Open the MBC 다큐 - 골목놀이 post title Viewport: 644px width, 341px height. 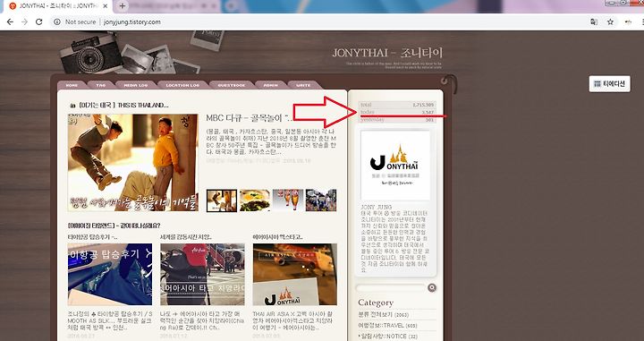(x=250, y=118)
